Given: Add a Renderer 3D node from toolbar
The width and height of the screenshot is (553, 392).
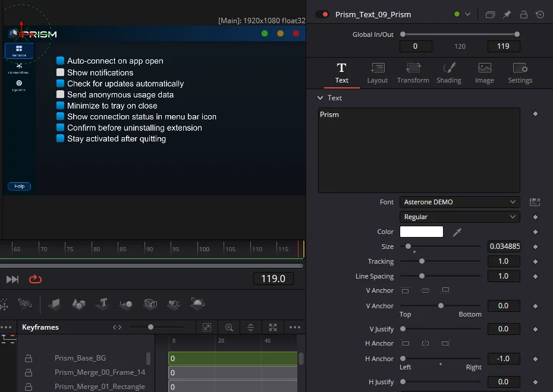Looking at the screenshot, I should [x=197, y=304].
